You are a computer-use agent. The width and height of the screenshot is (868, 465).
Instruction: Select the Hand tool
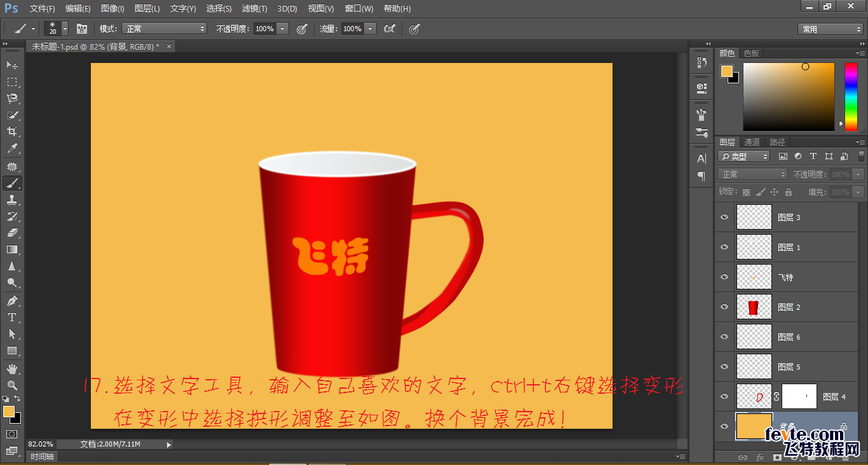[12, 368]
